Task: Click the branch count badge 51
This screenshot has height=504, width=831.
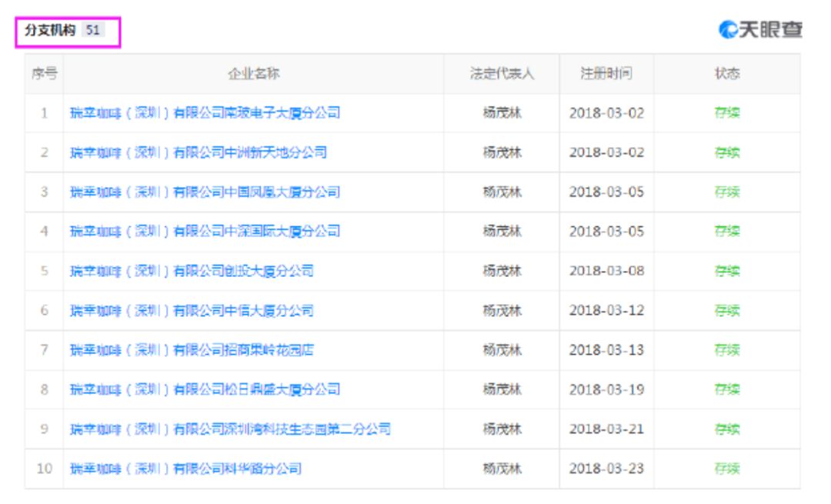Action: (x=93, y=30)
